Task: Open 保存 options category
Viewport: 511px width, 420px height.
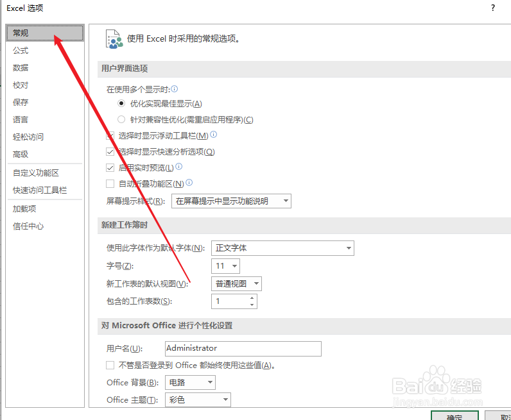Action: 45,102
